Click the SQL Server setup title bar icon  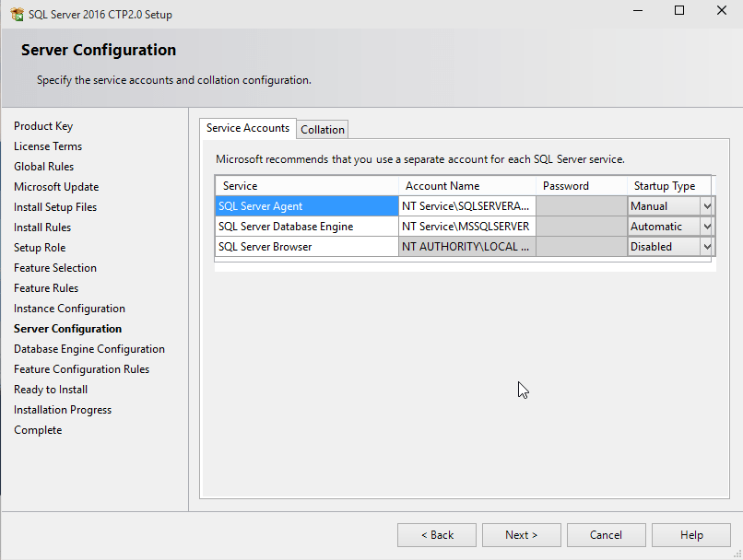tap(18, 14)
